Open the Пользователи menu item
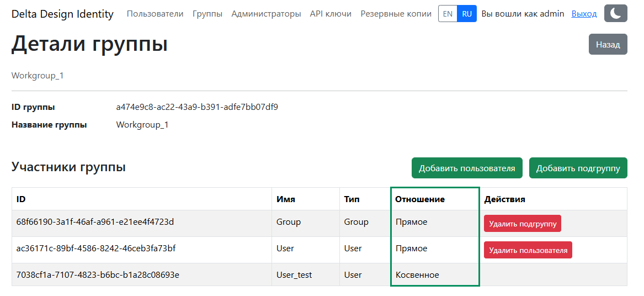The height and width of the screenshot is (296, 644). click(x=155, y=14)
